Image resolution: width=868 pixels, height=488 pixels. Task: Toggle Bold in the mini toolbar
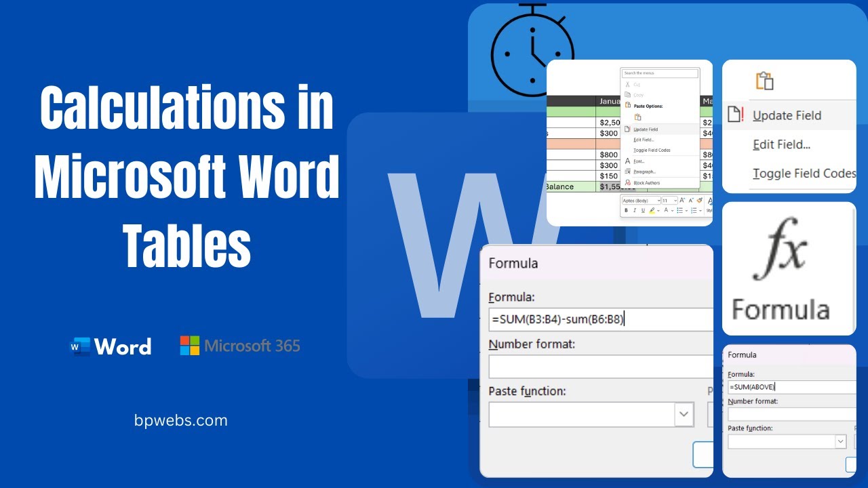pyautogui.click(x=626, y=211)
